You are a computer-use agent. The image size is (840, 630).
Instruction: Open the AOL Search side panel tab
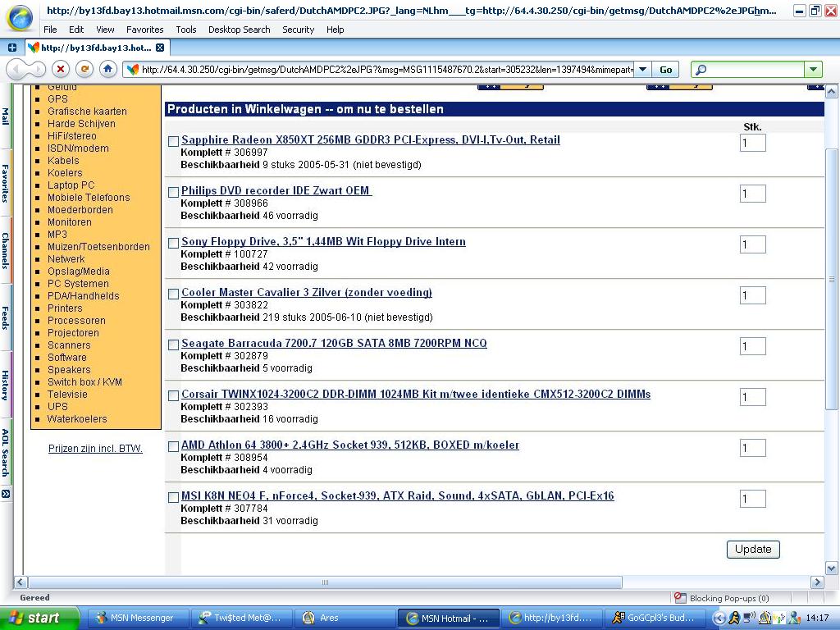coord(6,452)
